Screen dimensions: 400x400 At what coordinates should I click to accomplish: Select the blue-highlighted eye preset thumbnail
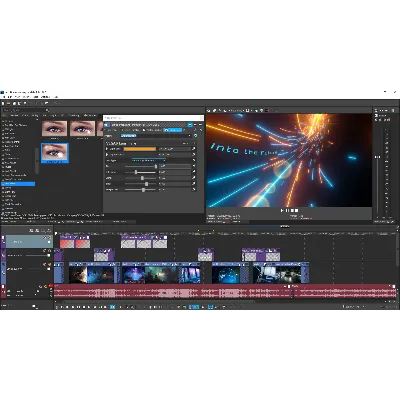coord(55,153)
